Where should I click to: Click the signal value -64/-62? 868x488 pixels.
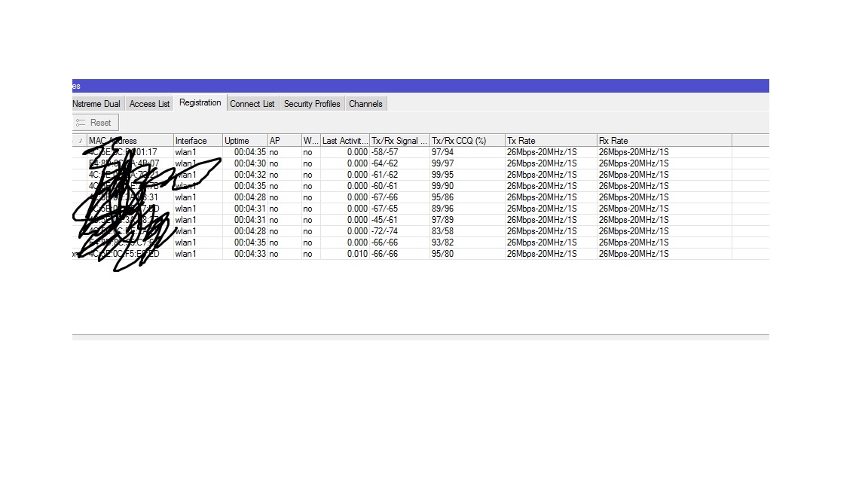(384, 163)
